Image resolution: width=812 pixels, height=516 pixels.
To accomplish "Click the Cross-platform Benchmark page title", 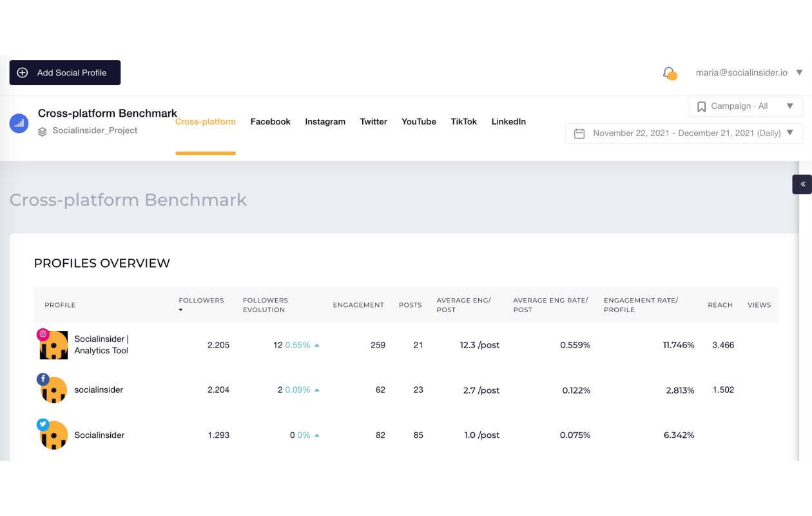I will click(128, 200).
